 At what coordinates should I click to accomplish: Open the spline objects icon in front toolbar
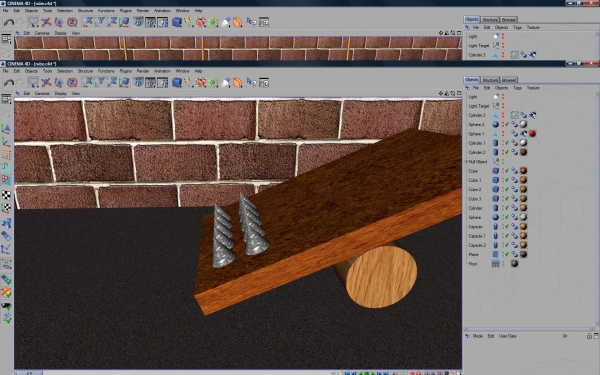[189, 82]
